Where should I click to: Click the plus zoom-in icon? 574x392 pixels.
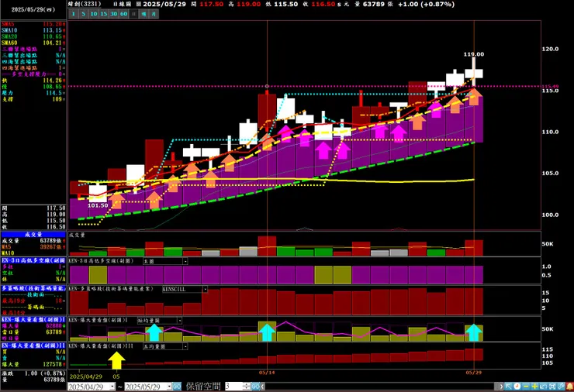tap(535, 387)
